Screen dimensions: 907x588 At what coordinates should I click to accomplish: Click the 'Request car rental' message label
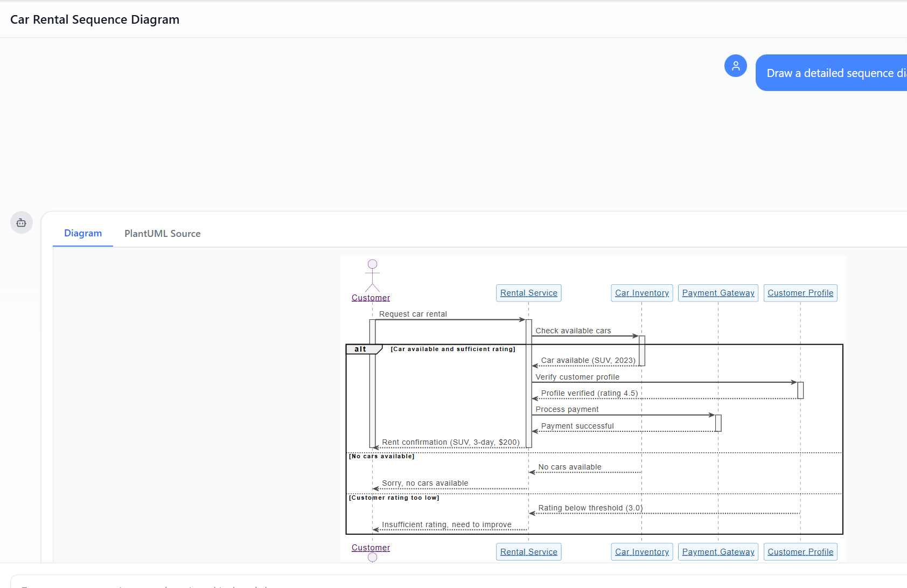[413, 314]
